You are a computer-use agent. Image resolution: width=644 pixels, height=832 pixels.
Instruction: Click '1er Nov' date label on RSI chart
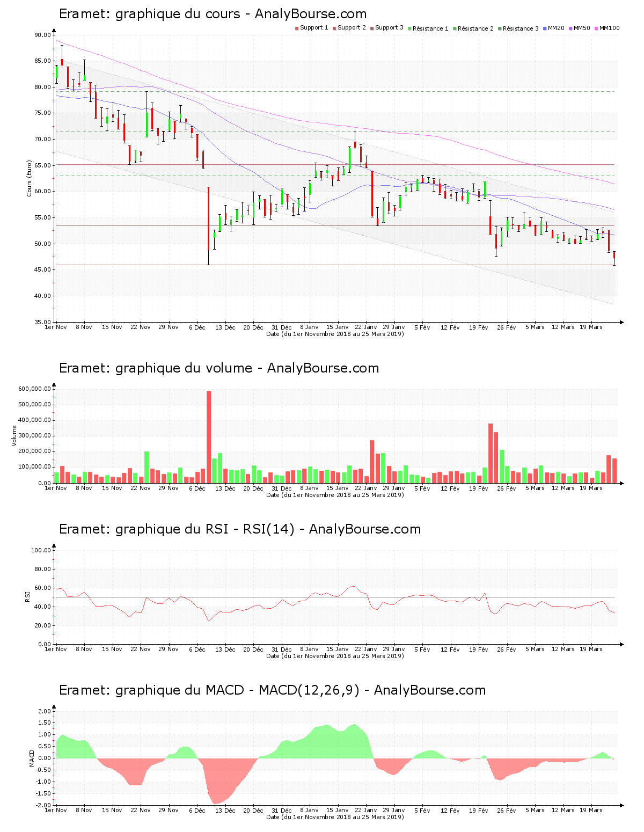tap(56, 649)
